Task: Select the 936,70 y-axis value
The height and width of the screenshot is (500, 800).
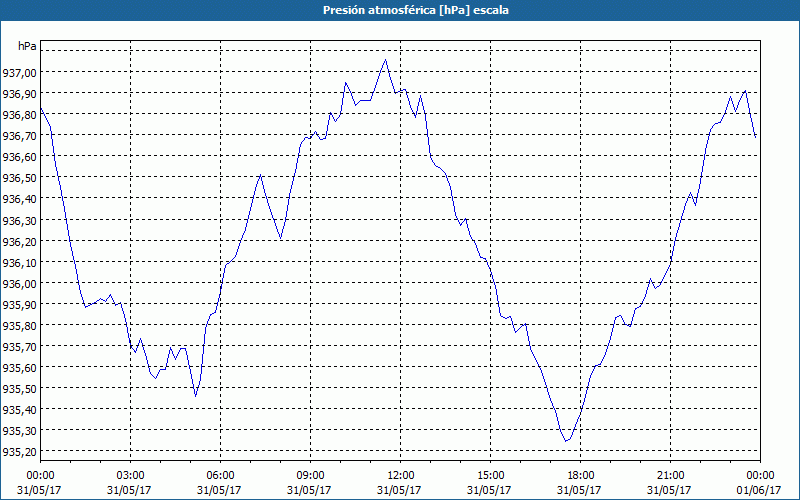Action: tap(20, 136)
